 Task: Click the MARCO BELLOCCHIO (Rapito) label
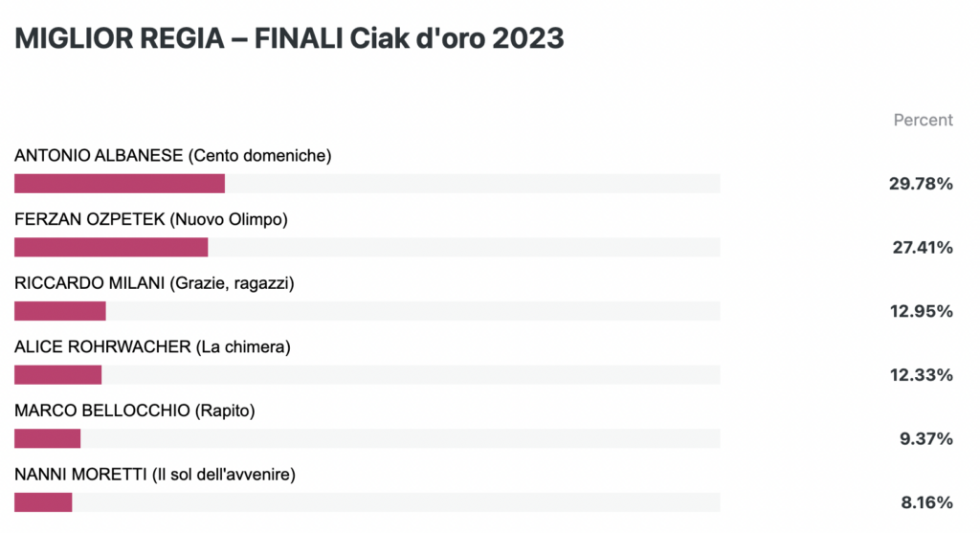point(134,411)
